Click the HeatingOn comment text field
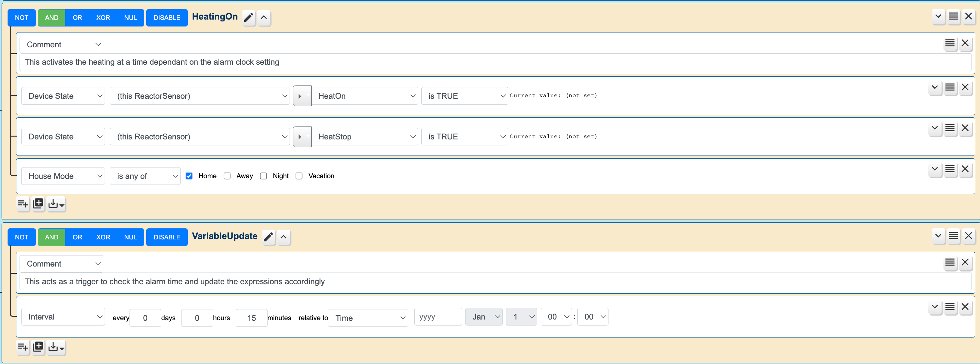 click(x=495, y=62)
